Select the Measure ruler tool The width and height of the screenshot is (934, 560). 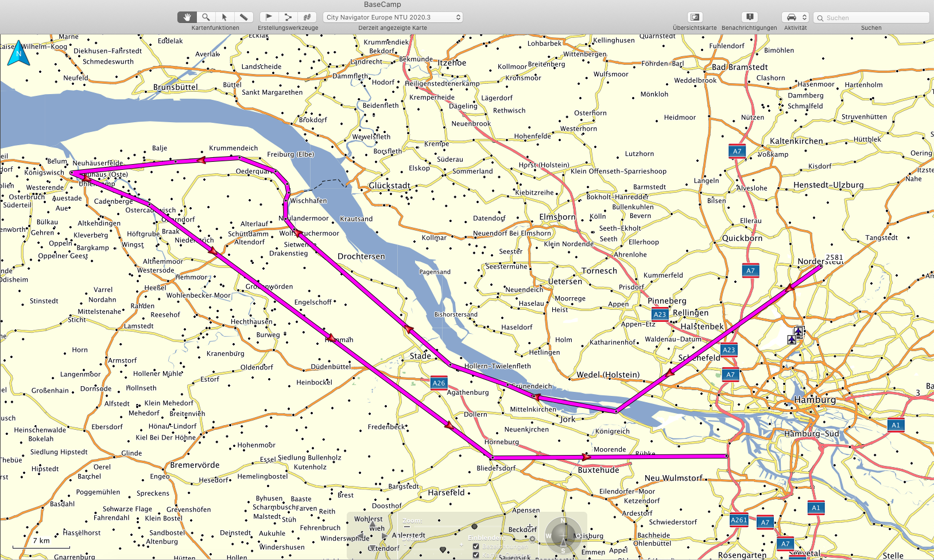coord(243,17)
